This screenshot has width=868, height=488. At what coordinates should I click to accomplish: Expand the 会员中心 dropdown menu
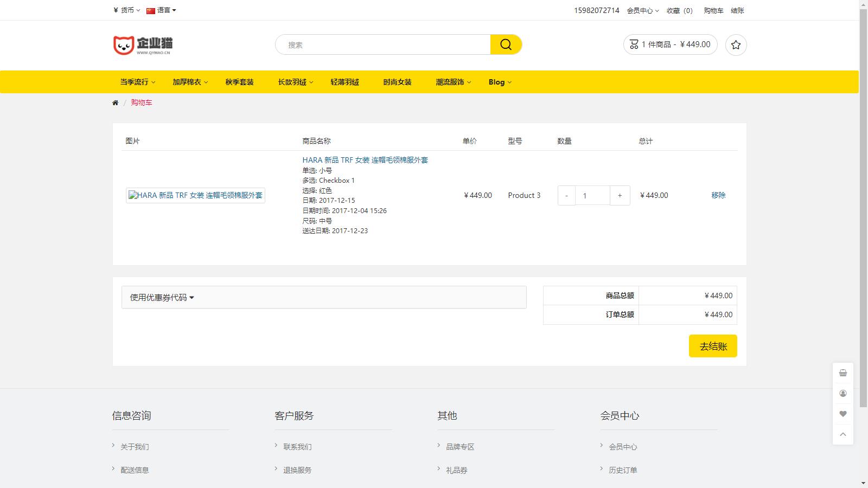pyautogui.click(x=642, y=10)
